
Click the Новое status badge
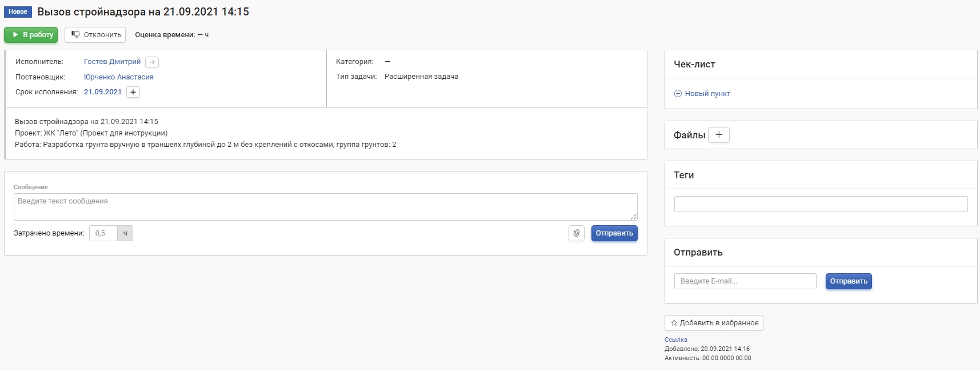point(18,12)
